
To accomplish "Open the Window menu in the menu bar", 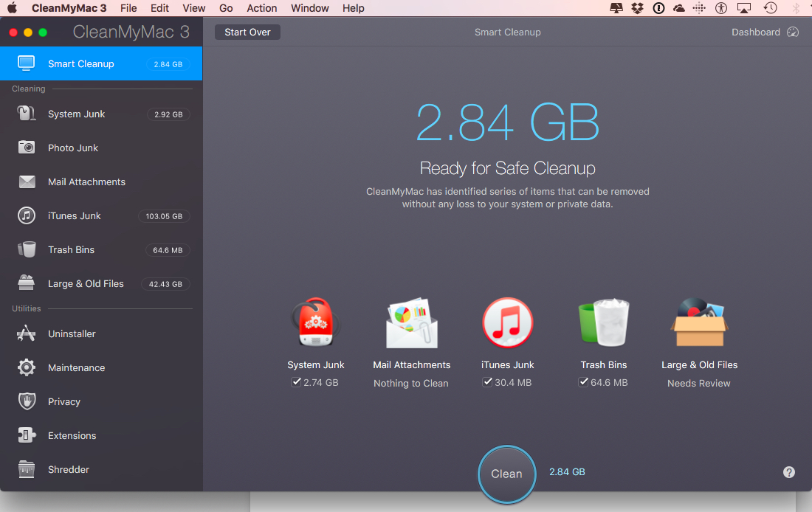I will coord(309,8).
